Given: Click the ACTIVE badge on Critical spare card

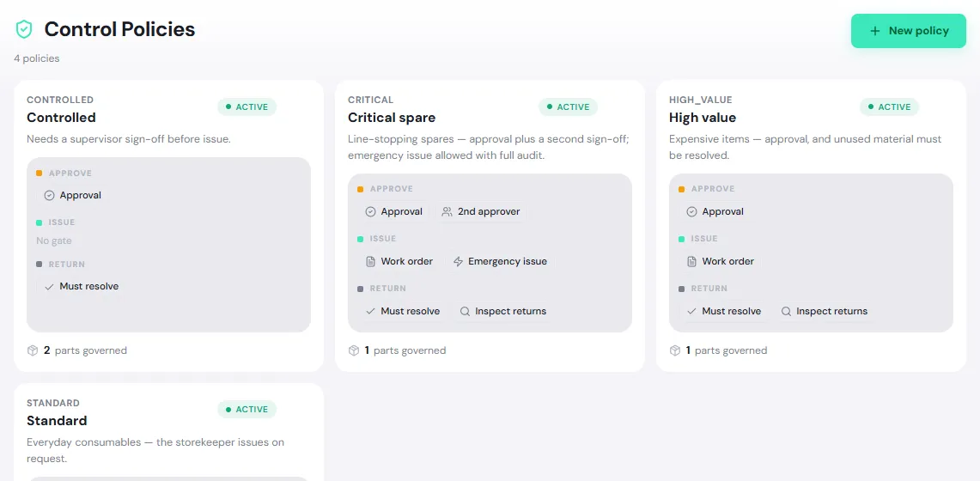Looking at the screenshot, I should 568,107.
